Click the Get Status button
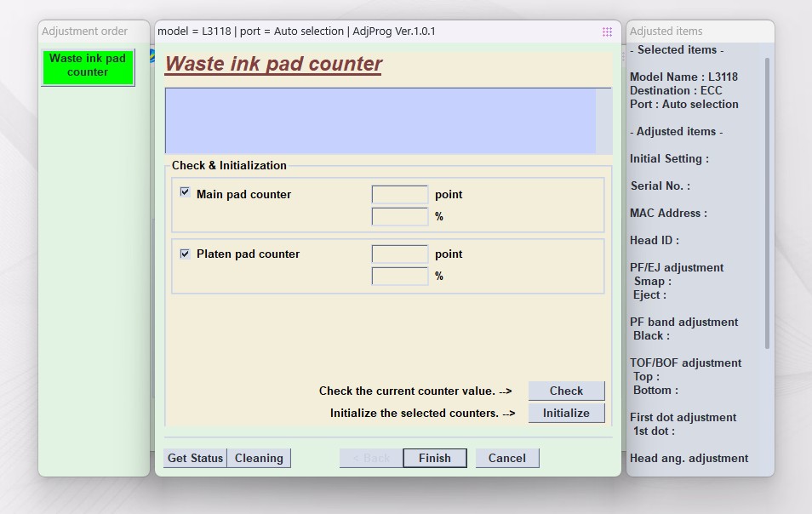Screen dimensions: 812x514 click(x=195, y=458)
